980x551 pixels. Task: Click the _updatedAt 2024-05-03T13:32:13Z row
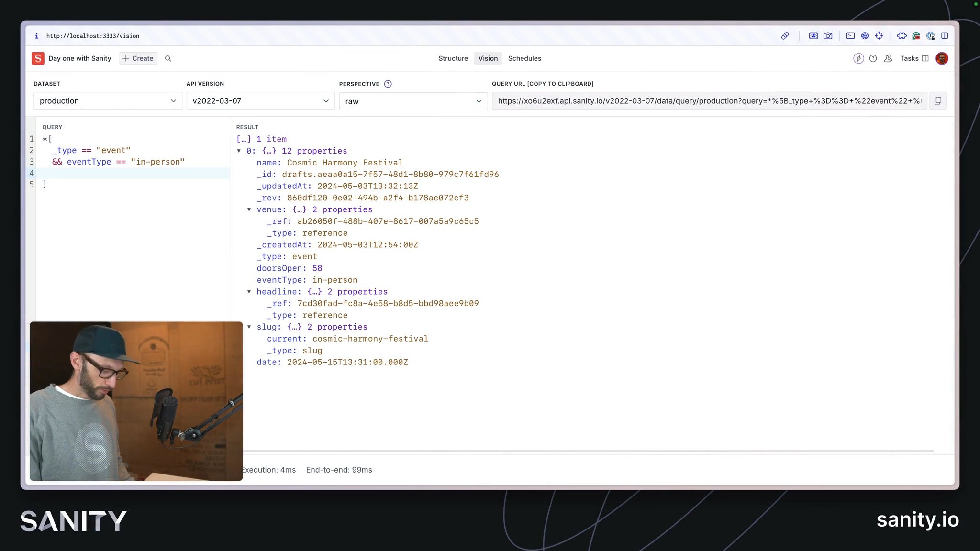click(x=337, y=186)
